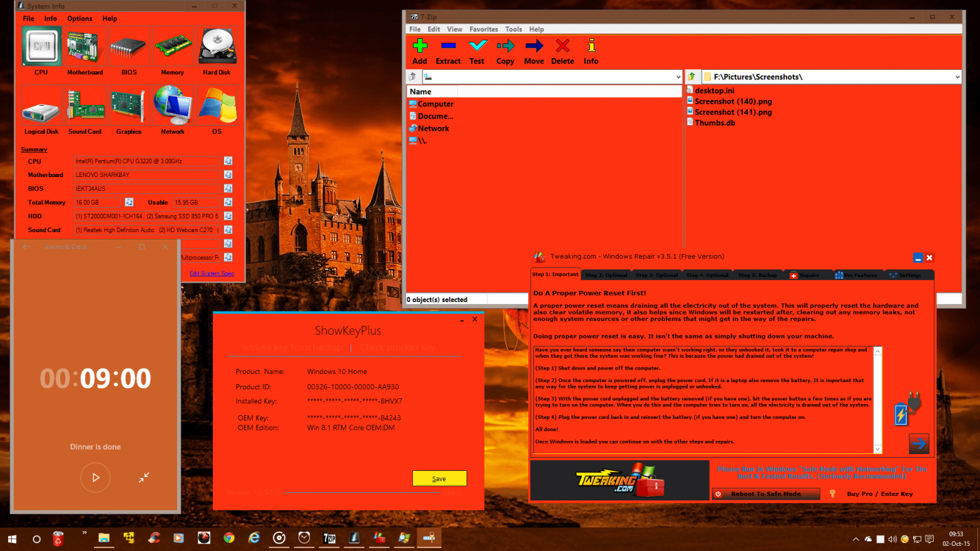Image resolution: width=980 pixels, height=551 pixels.
Task: Click the copy icon next to Total Memory
Action: (129, 202)
